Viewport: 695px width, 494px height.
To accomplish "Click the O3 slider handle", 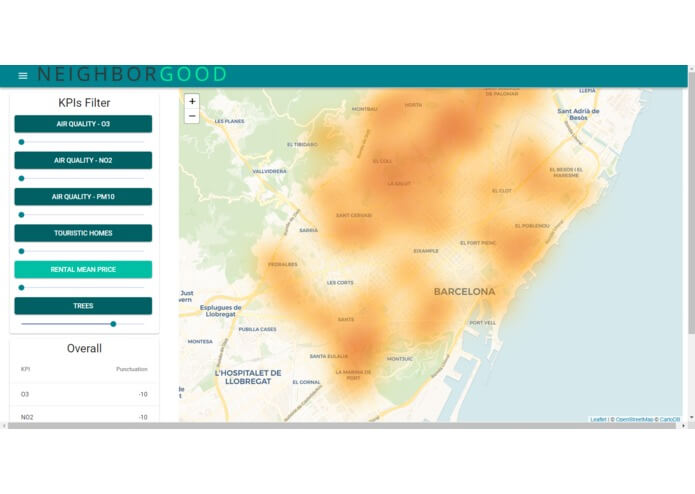I will 21,142.
